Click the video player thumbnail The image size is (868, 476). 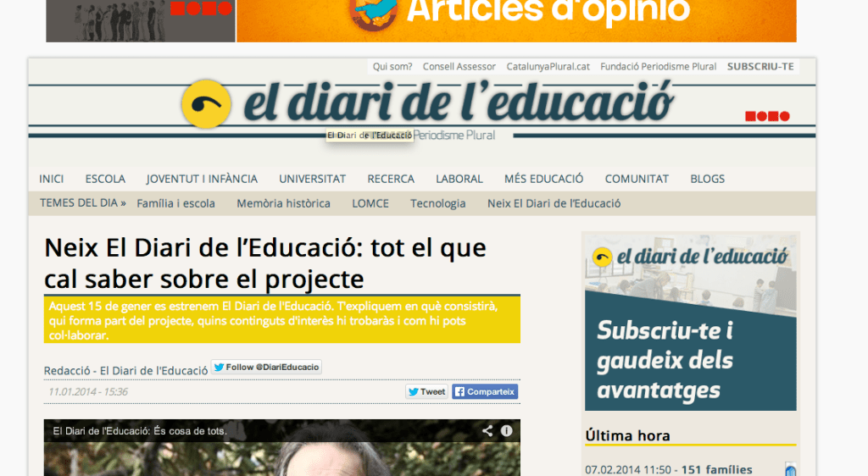(x=281, y=448)
